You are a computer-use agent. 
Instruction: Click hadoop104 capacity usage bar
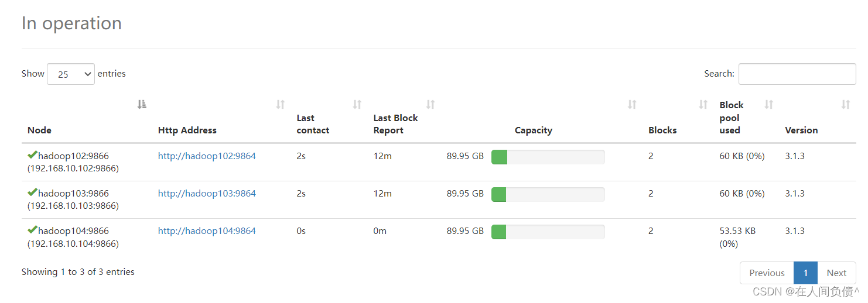click(x=548, y=232)
